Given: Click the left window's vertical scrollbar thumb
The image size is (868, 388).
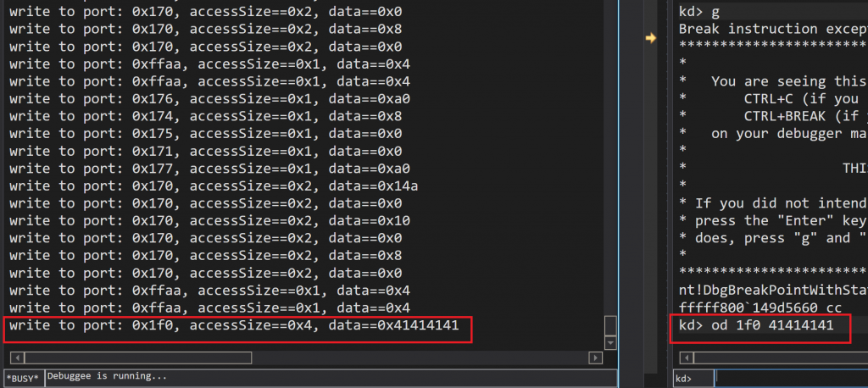Looking at the screenshot, I should pos(610,325).
